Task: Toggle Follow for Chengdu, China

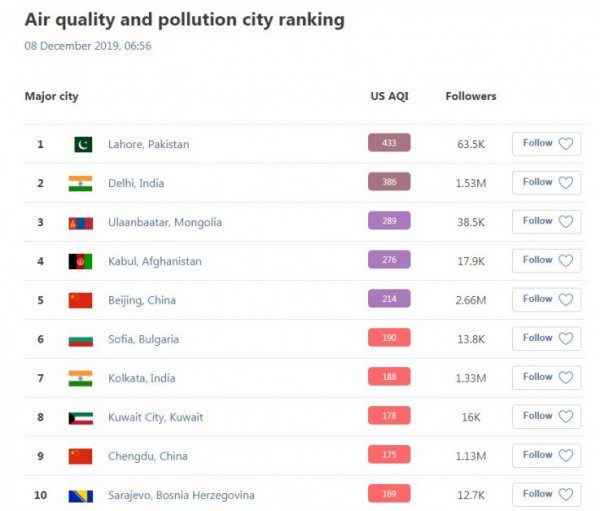Action: 546,456
